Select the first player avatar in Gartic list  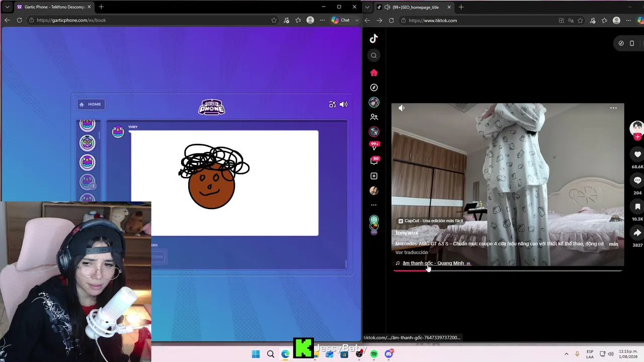pyautogui.click(x=88, y=125)
